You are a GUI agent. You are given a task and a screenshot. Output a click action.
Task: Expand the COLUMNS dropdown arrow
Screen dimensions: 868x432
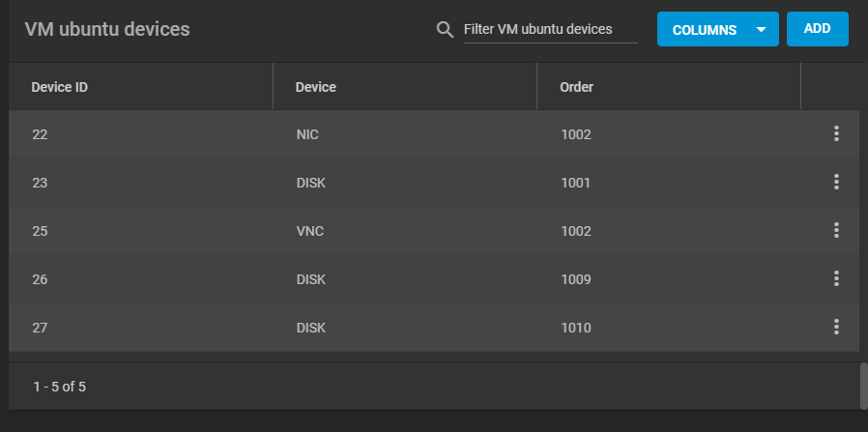(x=761, y=29)
